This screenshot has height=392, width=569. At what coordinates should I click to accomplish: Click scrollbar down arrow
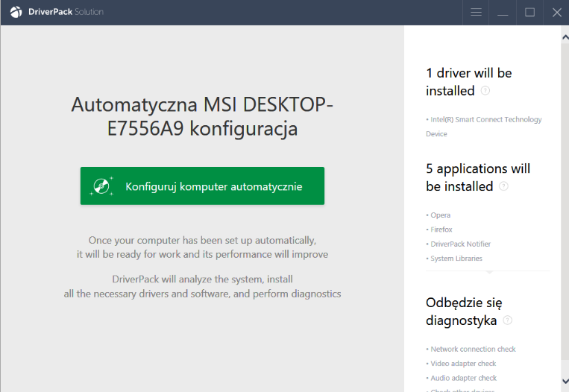[x=565, y=381]
